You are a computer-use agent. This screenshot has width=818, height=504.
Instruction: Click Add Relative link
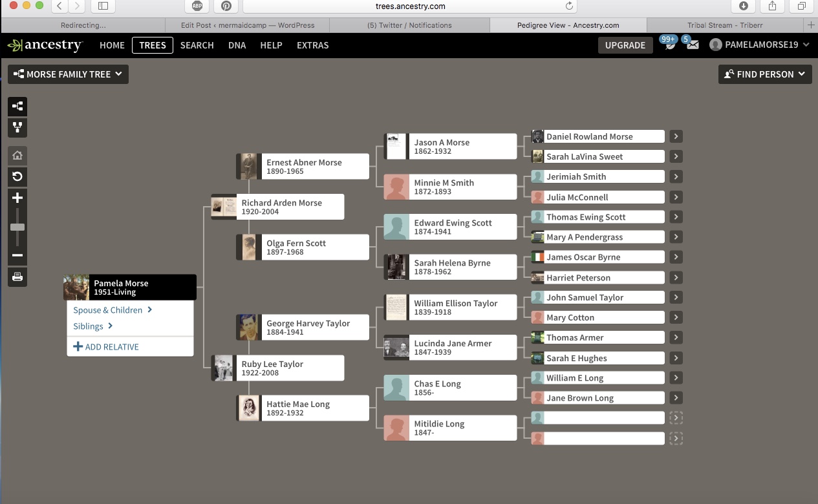tap(106, 347)
